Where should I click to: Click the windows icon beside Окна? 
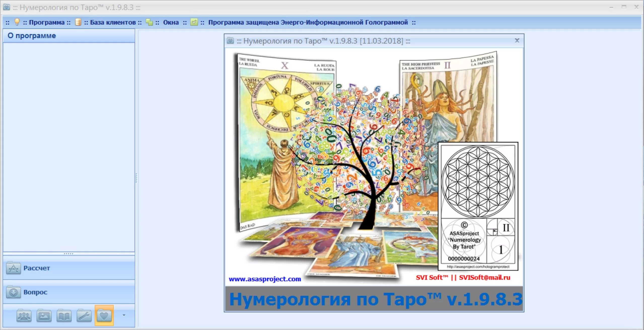[149, 22]
